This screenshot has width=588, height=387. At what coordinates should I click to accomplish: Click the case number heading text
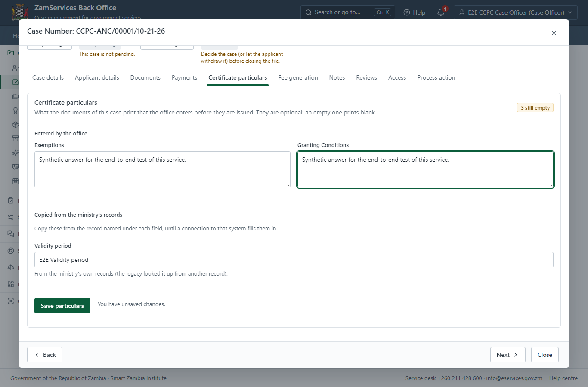point(96,31)
